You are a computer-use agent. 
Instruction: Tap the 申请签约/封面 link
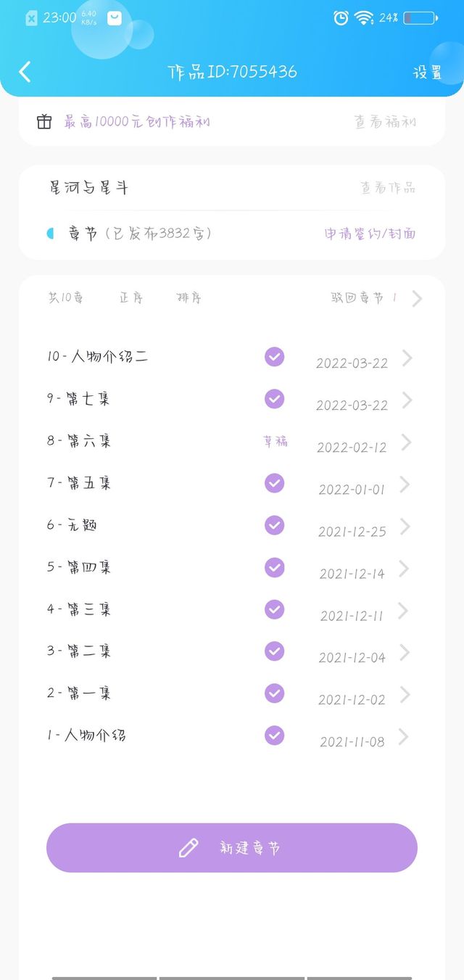(x=370, y=234)
